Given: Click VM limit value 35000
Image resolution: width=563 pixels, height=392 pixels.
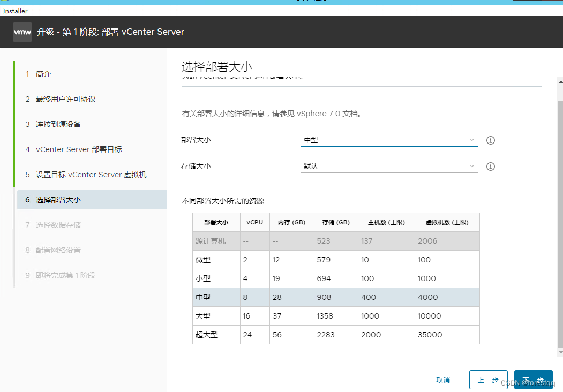Looking at the screenshot, I should (430, 335).
